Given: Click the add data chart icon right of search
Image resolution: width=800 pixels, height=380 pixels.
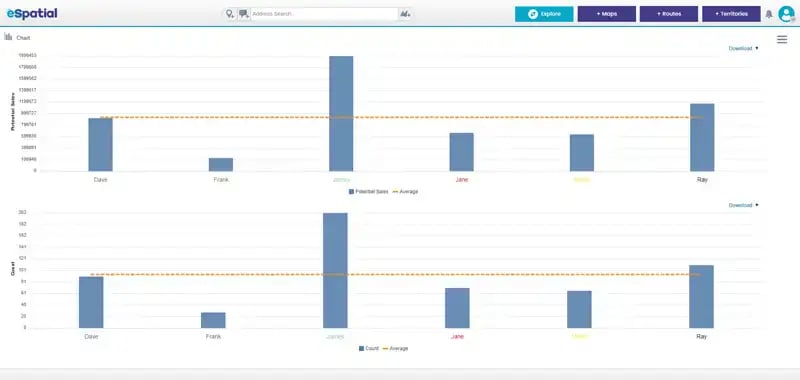Looking at the screenshot, I should click(405, 14).
